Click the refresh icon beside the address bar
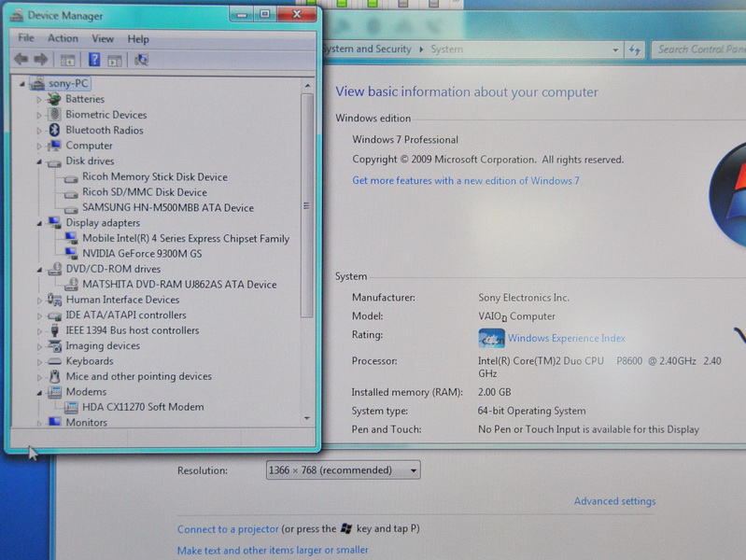746x560 pixels. 635,49
